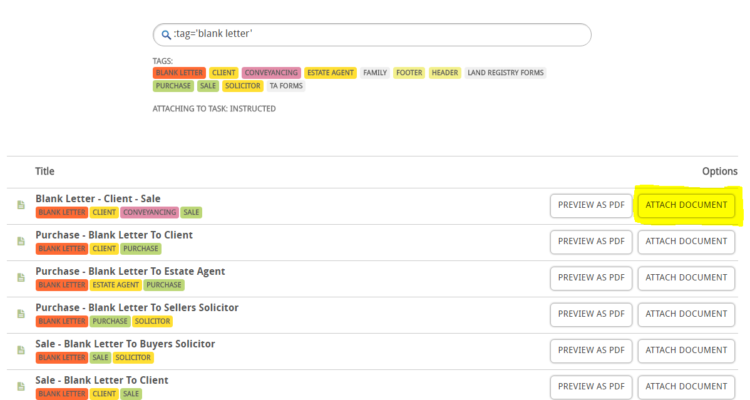Select the FAMILY tag filter
The height and width of the screenshot is (400, 750).
(x=375, y=73)
